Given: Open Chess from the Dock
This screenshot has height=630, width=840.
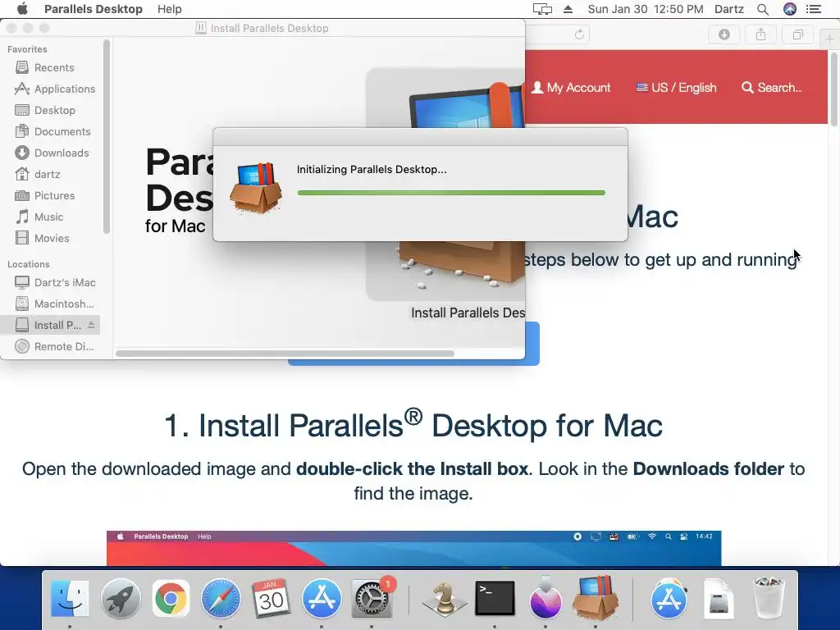Looking at the screenshot, I should pos(444,598).
